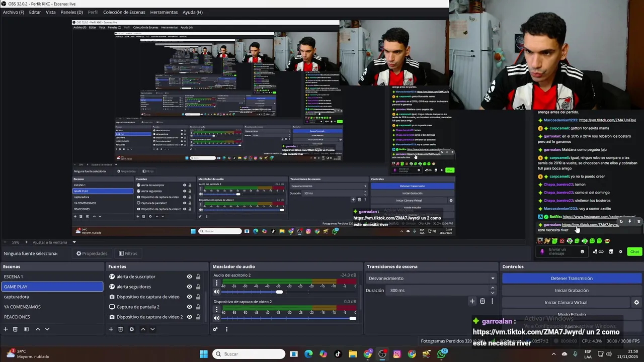Toggle visibility of Dispositivo de captura de video
The width and height of the screenshot is (644, 362).
(x=189, y=297)
